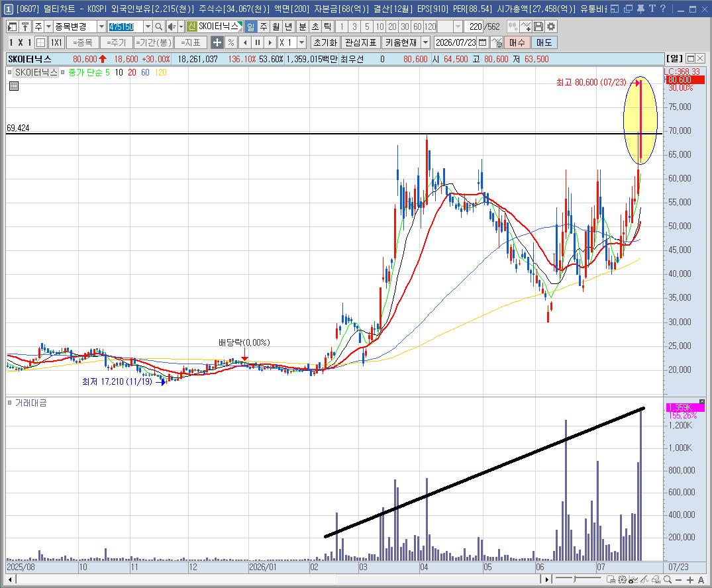This screenshot has width=712, height=588.
Task: Click the 220 candle count field
Action: click(475, 26)
